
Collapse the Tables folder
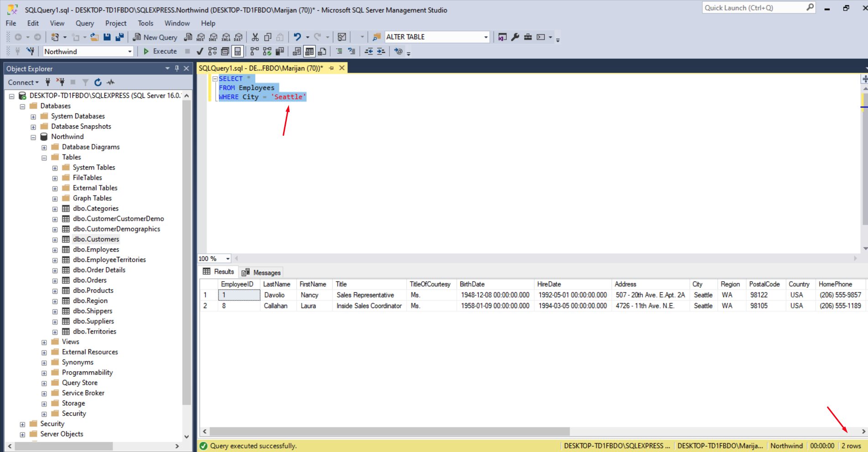tap(44, 158)
